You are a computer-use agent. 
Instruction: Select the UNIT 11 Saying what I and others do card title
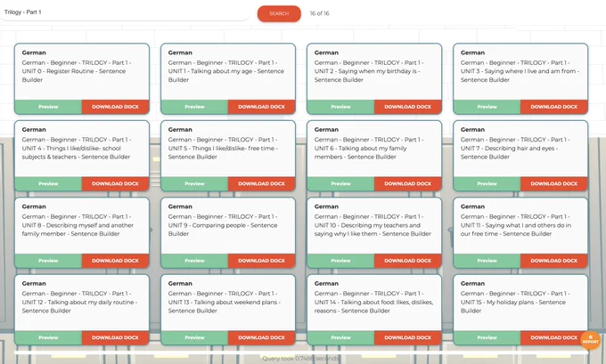pos(516,225)
